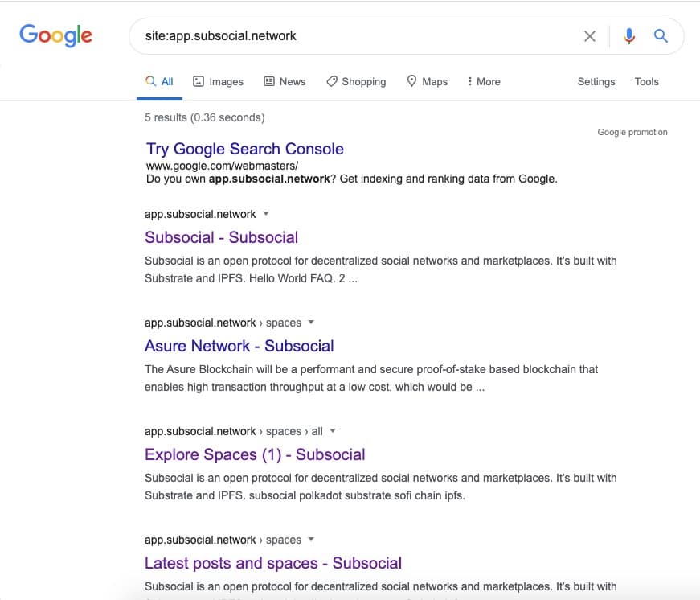This screenshot has width=700, height=600.
Task: Open the More search categories menu
Action: (484, 82)
